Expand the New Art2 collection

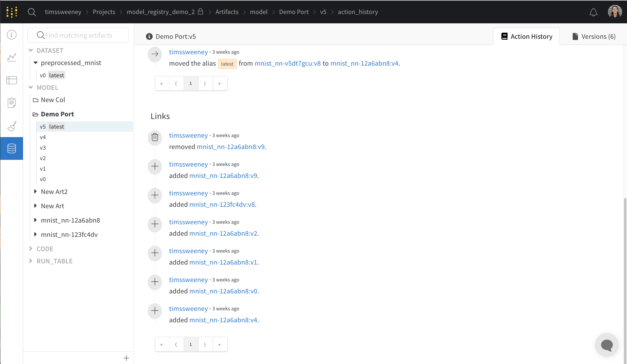coord(35,192)
